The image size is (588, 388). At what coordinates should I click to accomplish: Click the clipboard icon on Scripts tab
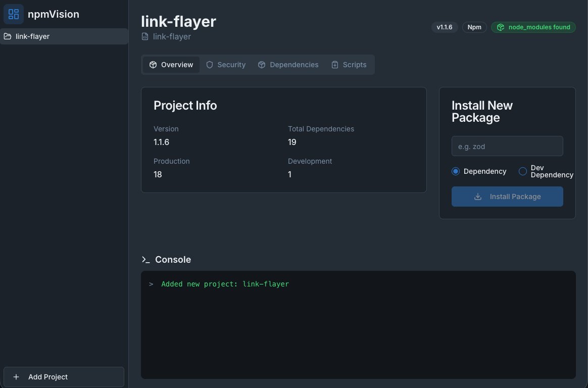click(335, 65)
